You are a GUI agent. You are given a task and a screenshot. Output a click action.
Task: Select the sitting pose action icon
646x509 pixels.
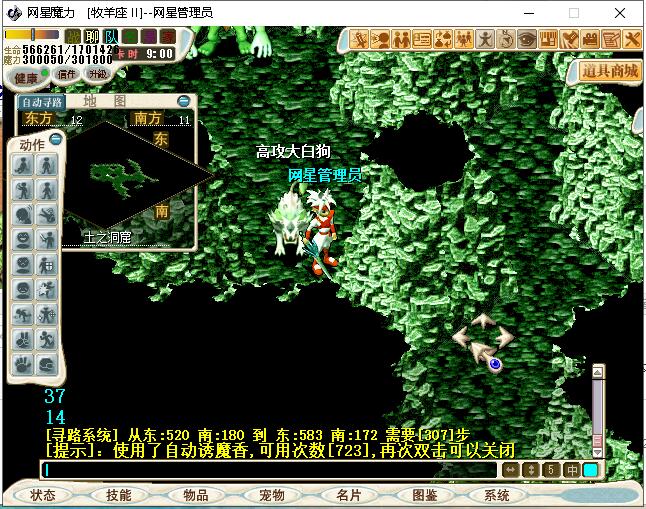coord(23,165)
